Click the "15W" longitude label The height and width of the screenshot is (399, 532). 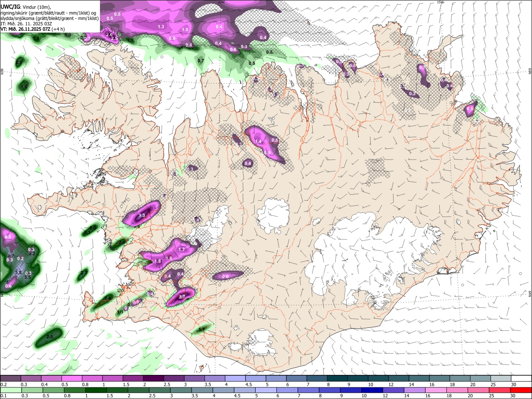[x=441, y=2]
